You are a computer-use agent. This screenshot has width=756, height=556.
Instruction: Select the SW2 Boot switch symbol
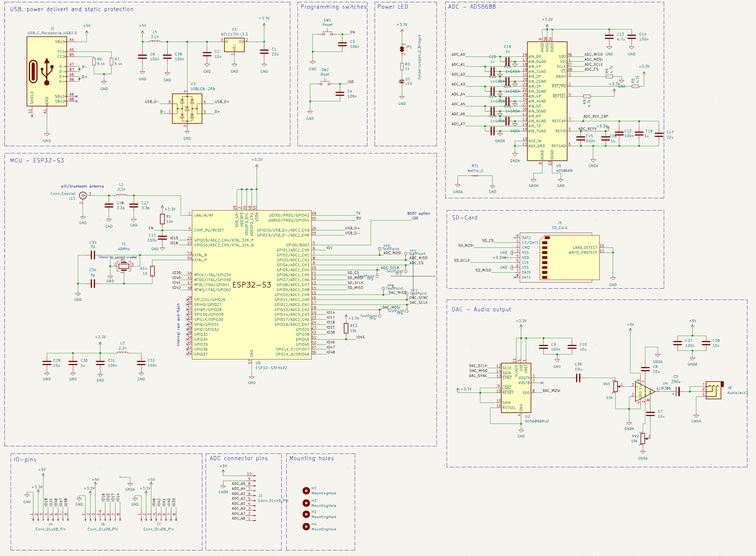pos(325,83)
